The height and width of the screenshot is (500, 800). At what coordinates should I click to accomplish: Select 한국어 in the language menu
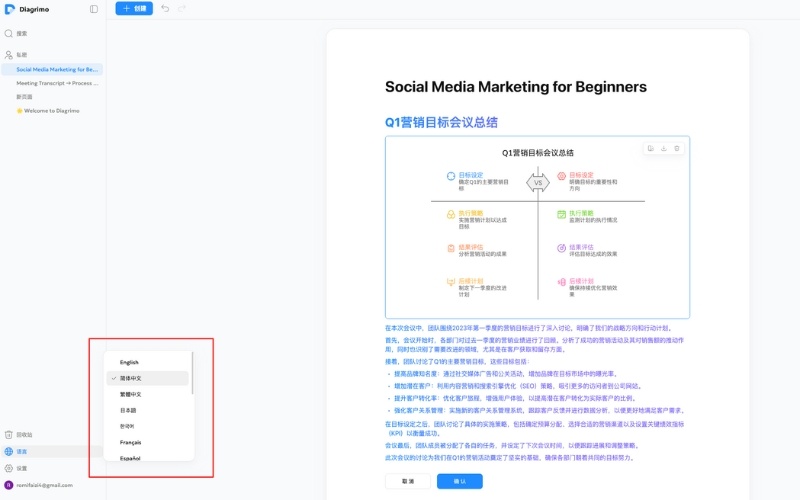pyautogui.click(x=147, y=426)
